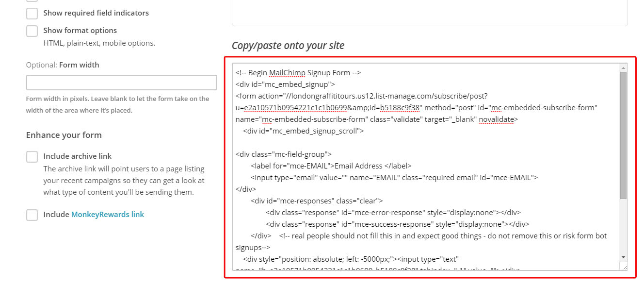Viewport: 644px width, 285px height.
Task: Click the code box scrollbar up arrow
Action: (623, 67)
